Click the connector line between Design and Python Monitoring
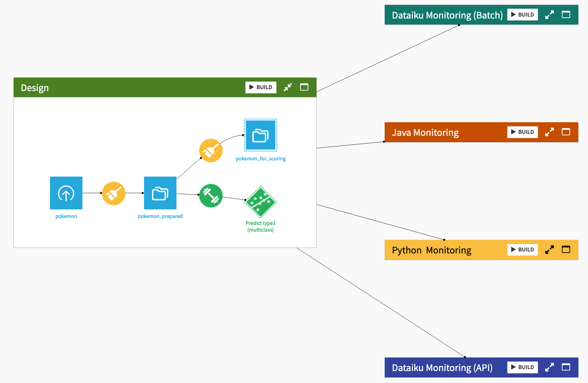 381,222
